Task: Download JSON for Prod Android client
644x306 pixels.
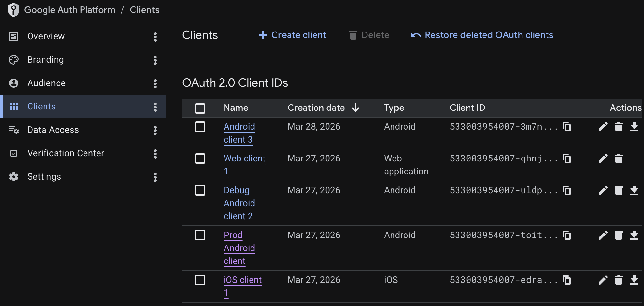Action: (x=634, y=235)
